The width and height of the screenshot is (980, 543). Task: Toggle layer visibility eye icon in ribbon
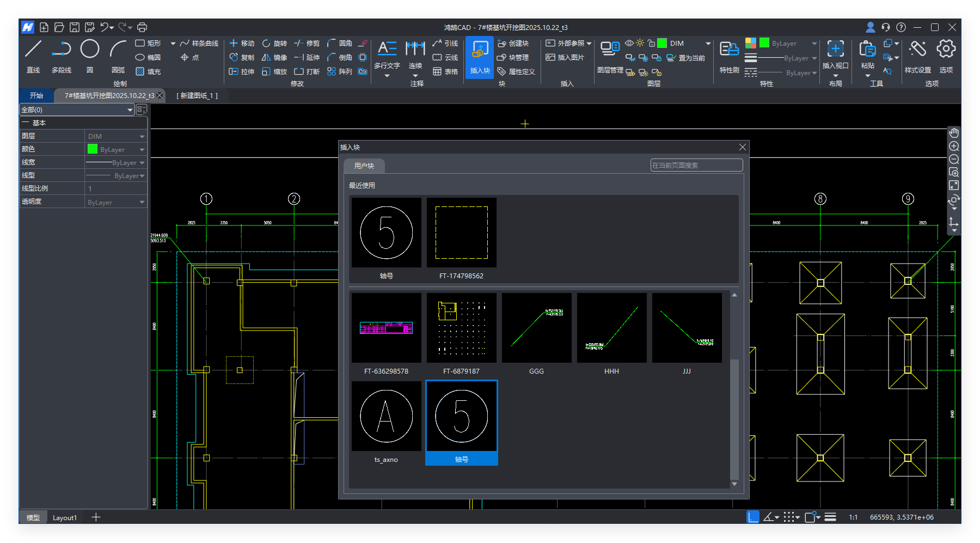pyautogui.click(x=629, y=43)
